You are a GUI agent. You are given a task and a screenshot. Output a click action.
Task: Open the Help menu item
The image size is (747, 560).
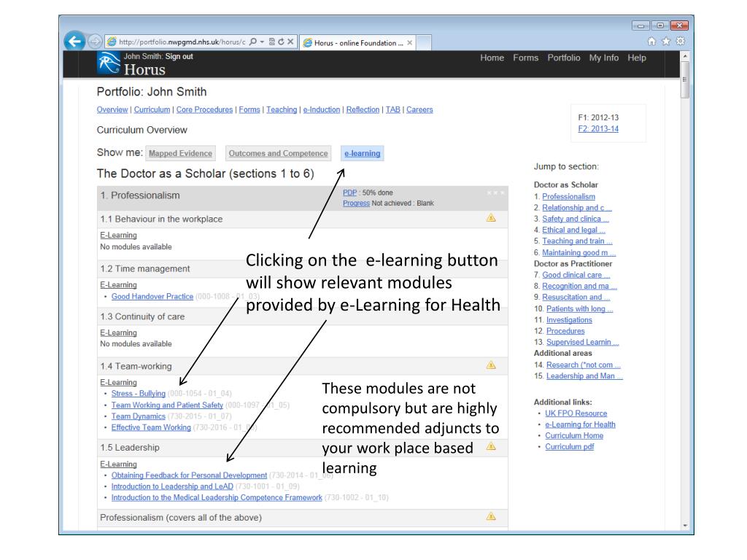[636, 58]
